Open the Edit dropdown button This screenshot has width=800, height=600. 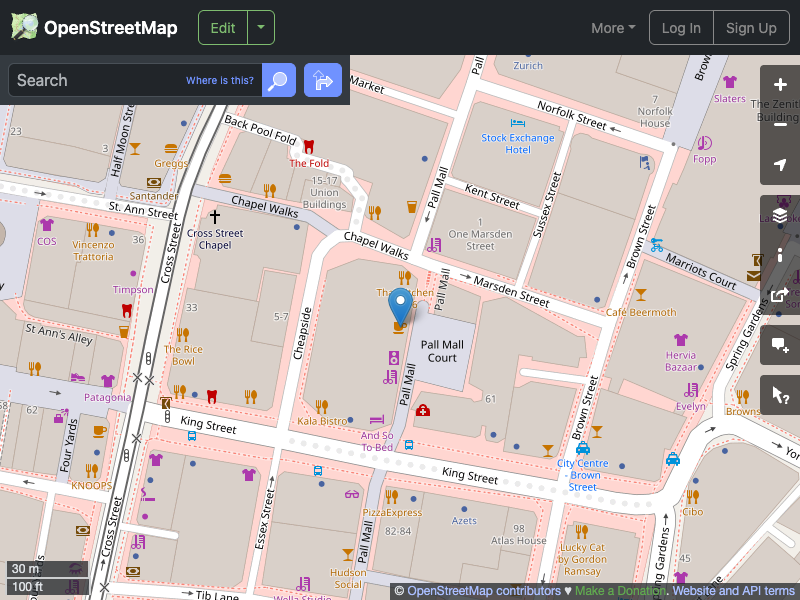222,27
